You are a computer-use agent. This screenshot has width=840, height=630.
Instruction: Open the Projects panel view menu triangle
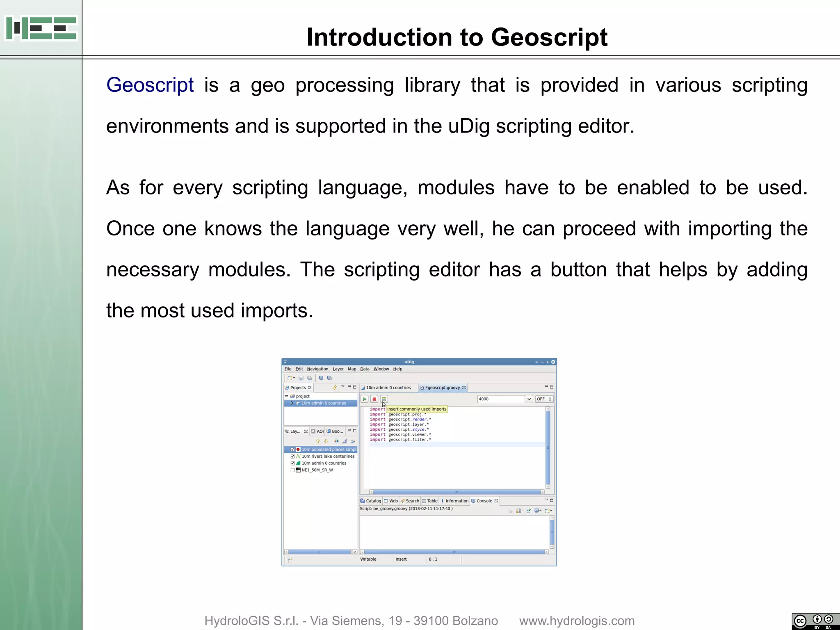pos(342,387)
